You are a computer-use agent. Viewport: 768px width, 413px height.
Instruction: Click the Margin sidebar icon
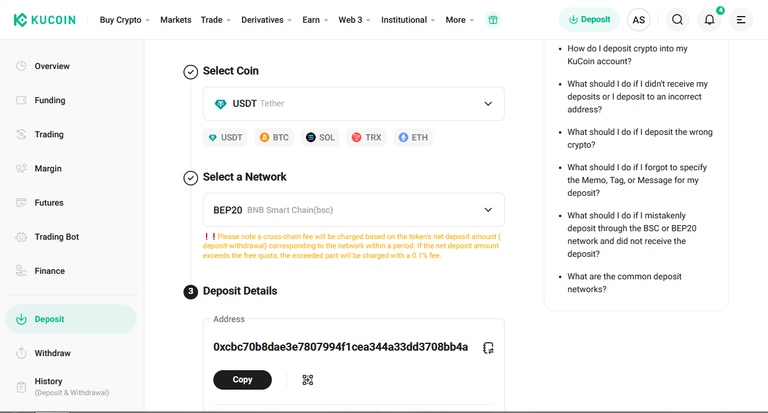click(x=21, y=169)
